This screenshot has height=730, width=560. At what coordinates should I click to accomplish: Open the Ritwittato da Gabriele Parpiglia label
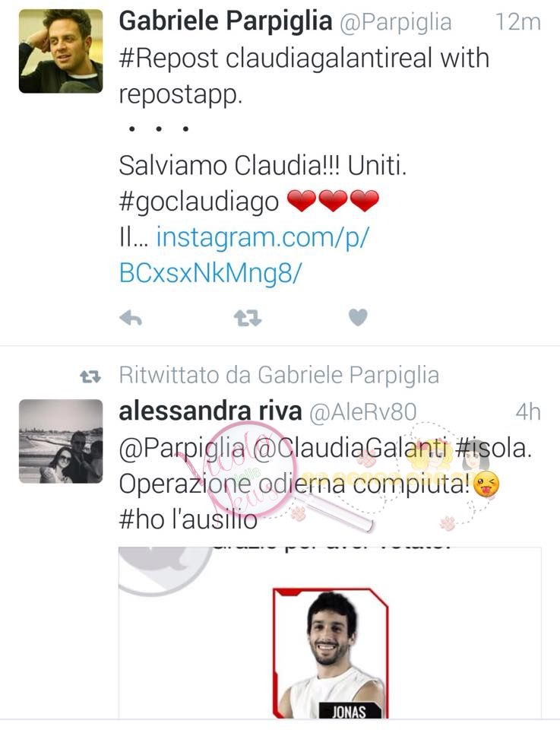click(279, 375)
